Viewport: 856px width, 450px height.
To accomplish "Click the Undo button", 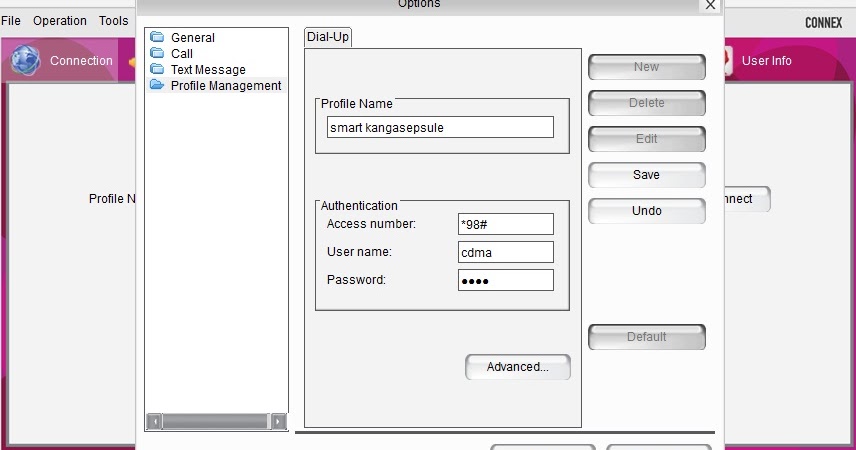I will point(646,211).
